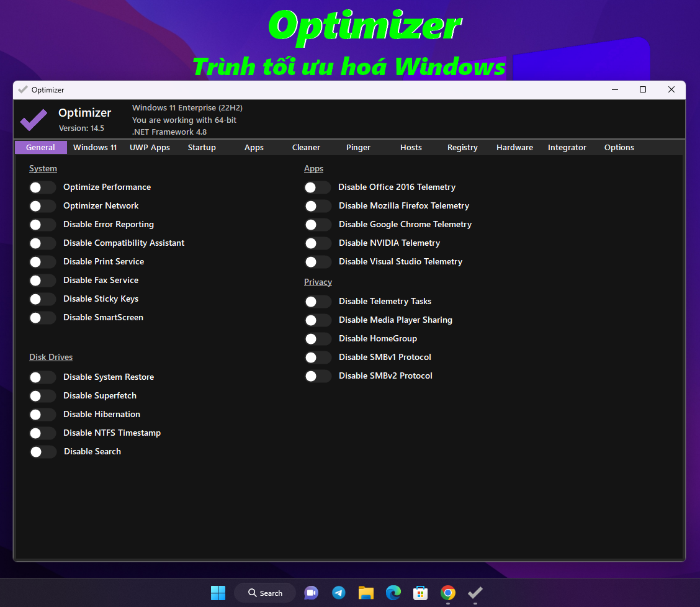Click the Windows 11 Enterprise (22H2) text
The height and width of the screenshot is (607, 700).
(187, 107)
